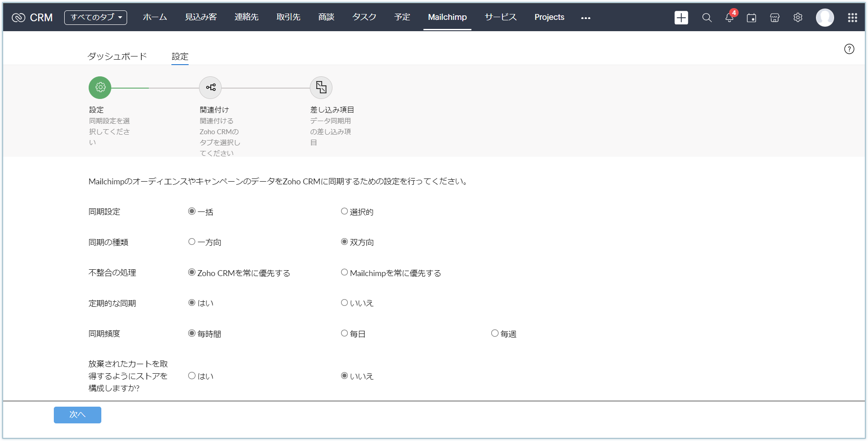The image size is (868, 441).
Task: Open the 商談 tab
Action: tap(326, 17)
